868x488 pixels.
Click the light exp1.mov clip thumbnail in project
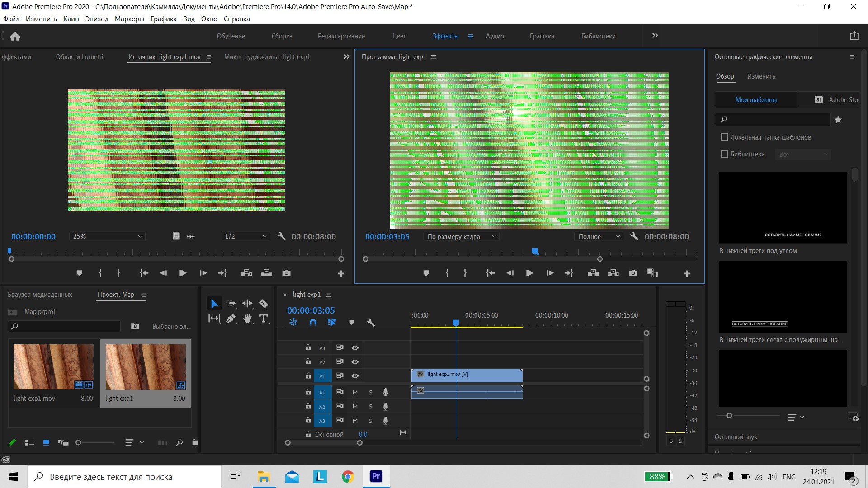[53, 367]
